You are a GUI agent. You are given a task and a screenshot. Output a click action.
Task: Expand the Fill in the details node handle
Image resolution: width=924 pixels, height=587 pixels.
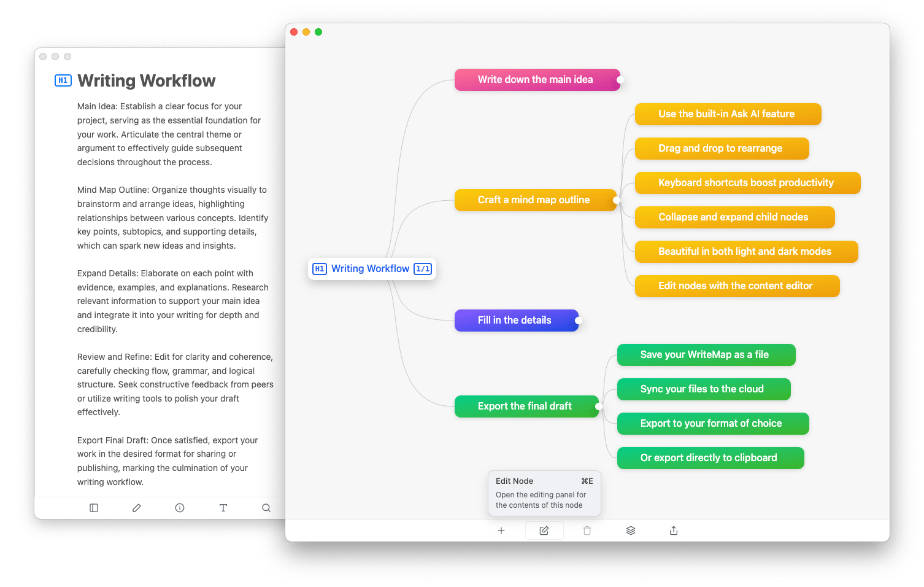coord(579,321)
